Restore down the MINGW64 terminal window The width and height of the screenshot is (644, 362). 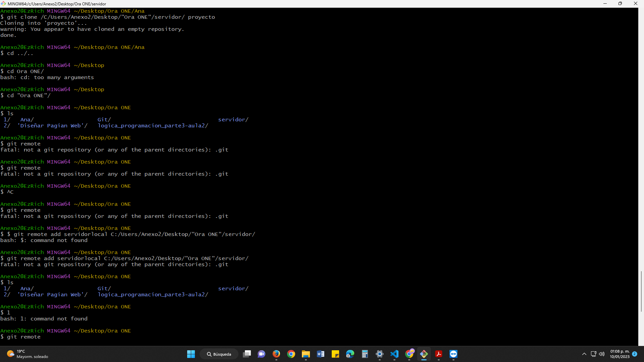[620, 4]
